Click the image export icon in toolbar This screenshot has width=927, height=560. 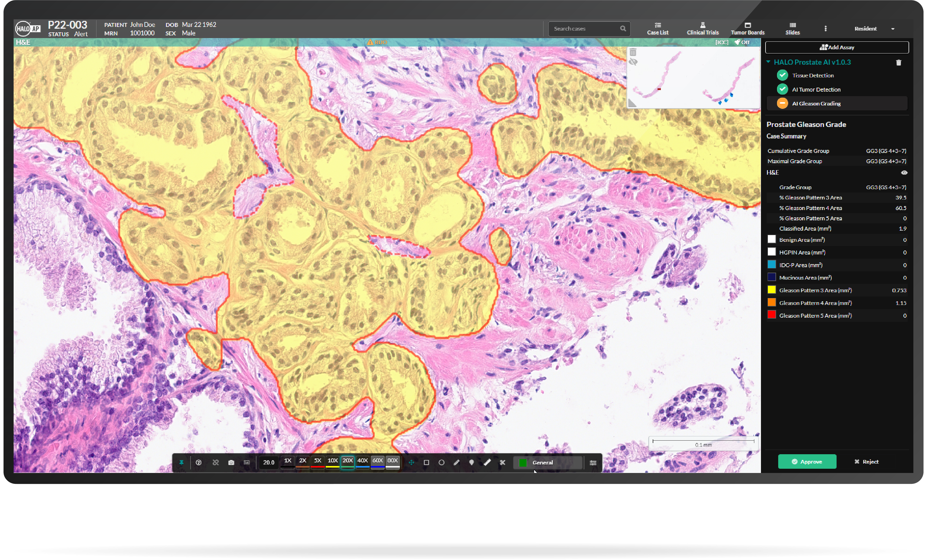tap(247, 462)
